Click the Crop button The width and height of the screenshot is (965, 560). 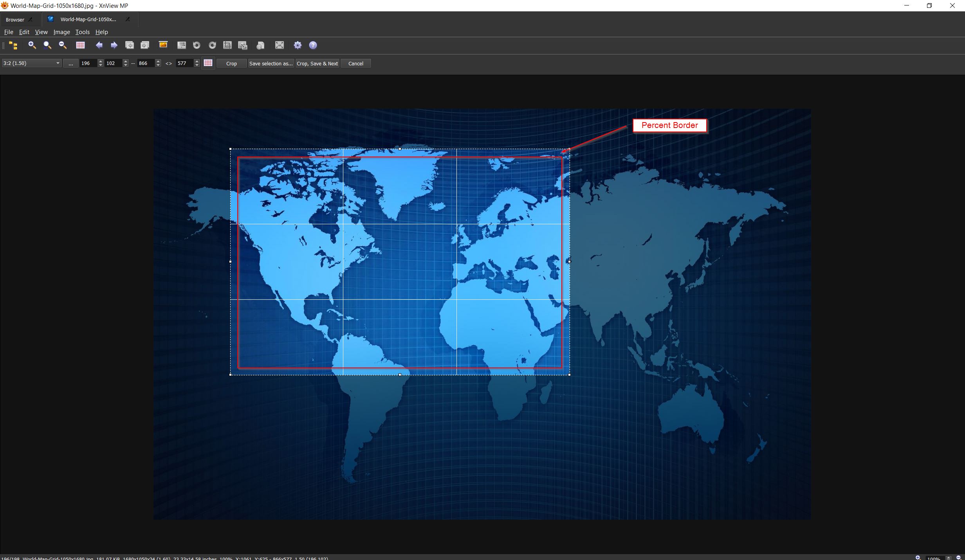coord(231,63)
